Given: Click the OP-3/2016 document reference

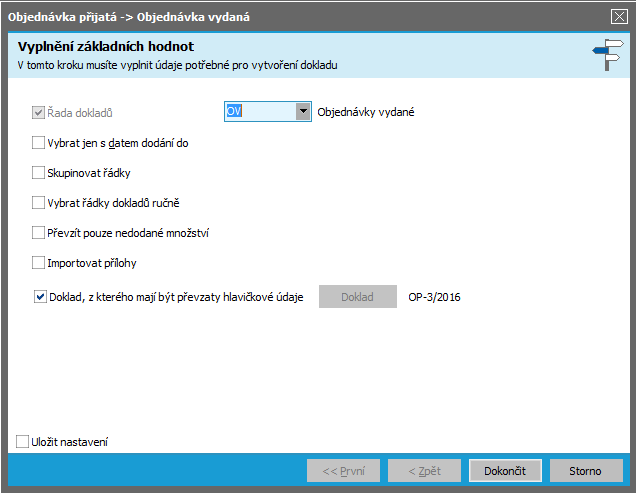Looking at the screenshot, I should (x=435, y=297).
